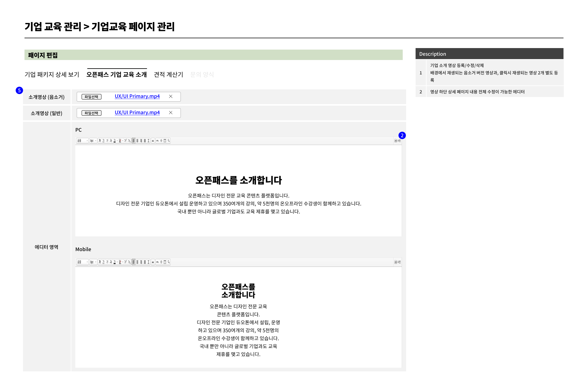Expand font color palette arrow in Mobile editor
This screenshot has width=588, height=391.
click(117, 262)
